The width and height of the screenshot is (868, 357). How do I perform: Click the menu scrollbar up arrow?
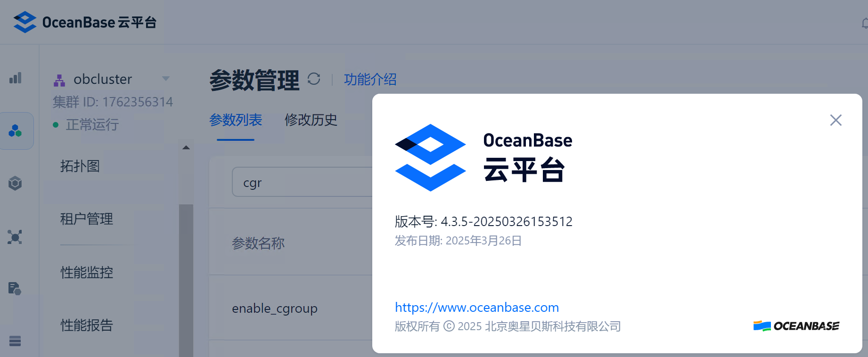point(186,148)
